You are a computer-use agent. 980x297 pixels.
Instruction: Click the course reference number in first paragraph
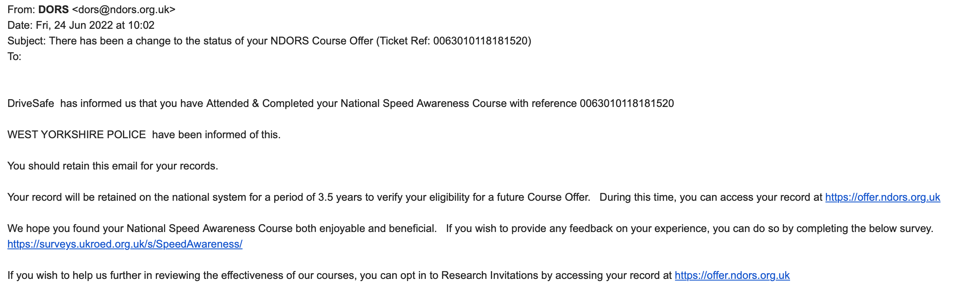click(x=626, y=104)
